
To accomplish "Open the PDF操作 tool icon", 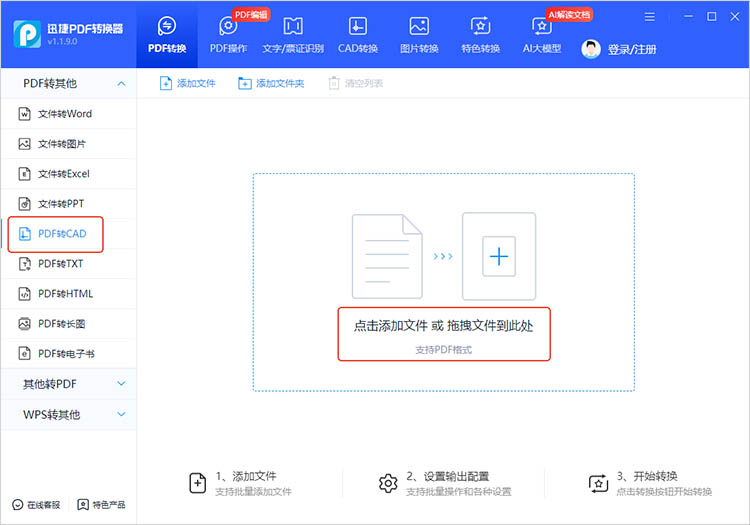I will pos(227,27).
